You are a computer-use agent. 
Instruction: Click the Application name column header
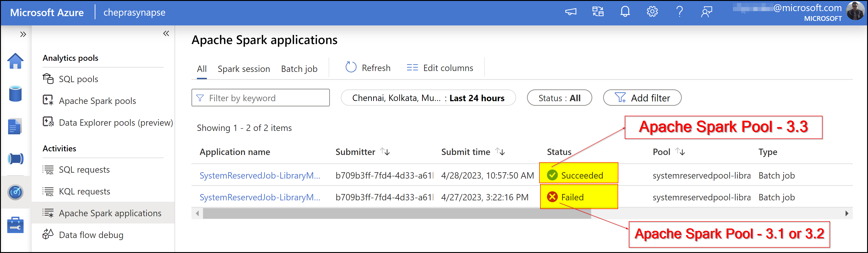[235, 152]
